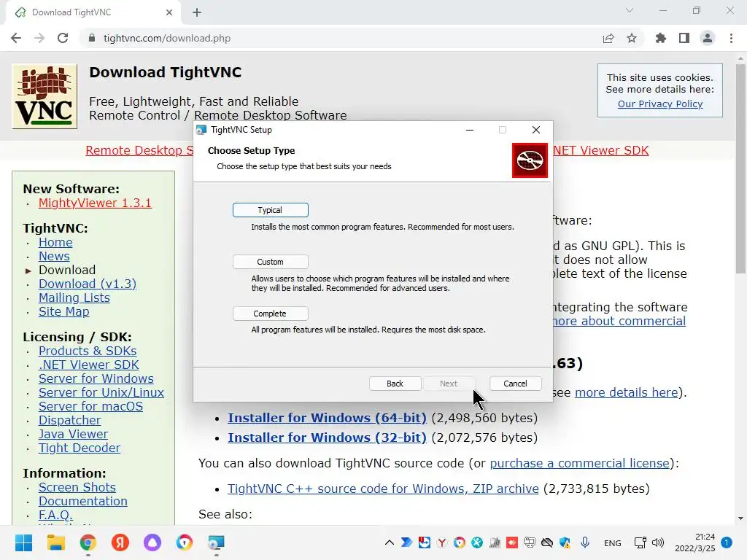Open the News sidebar link
747x560 pixels.
(x=54, y=256)
